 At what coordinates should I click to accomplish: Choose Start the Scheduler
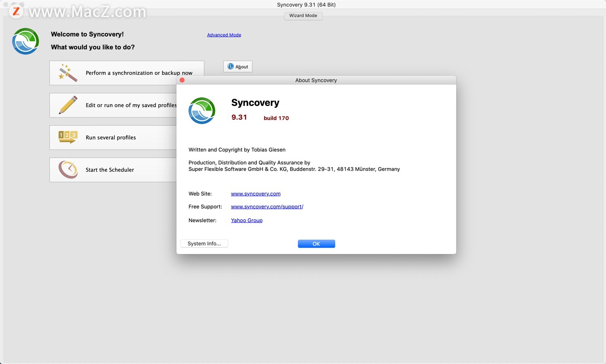click(x=113, y=170)
